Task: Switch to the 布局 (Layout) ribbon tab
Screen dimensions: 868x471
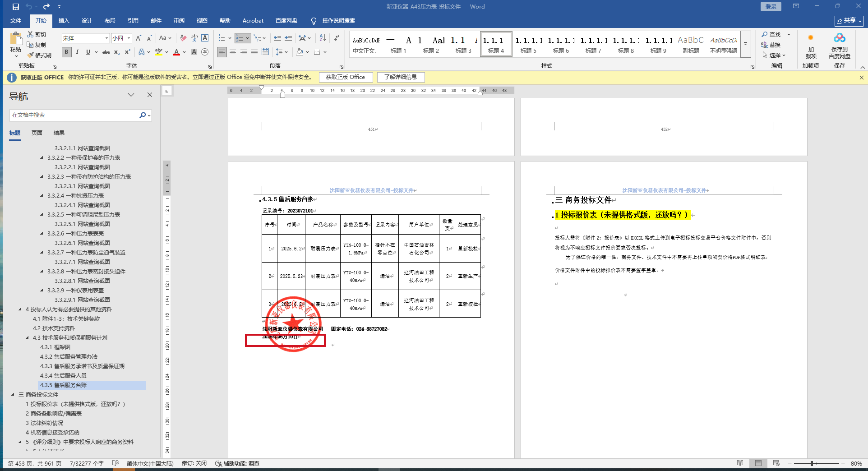Action: (110, 21)
